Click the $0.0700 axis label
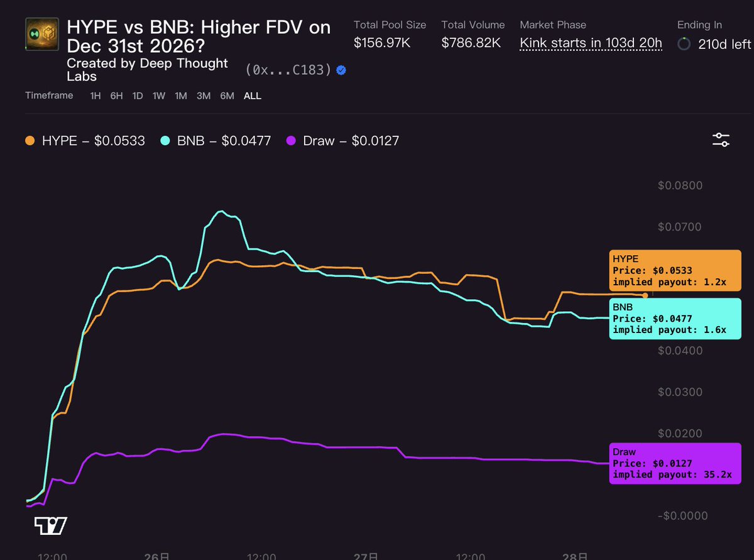 point(680,227)
